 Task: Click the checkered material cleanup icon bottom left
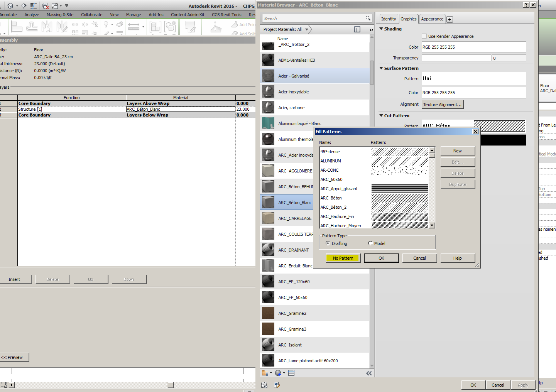264,385
